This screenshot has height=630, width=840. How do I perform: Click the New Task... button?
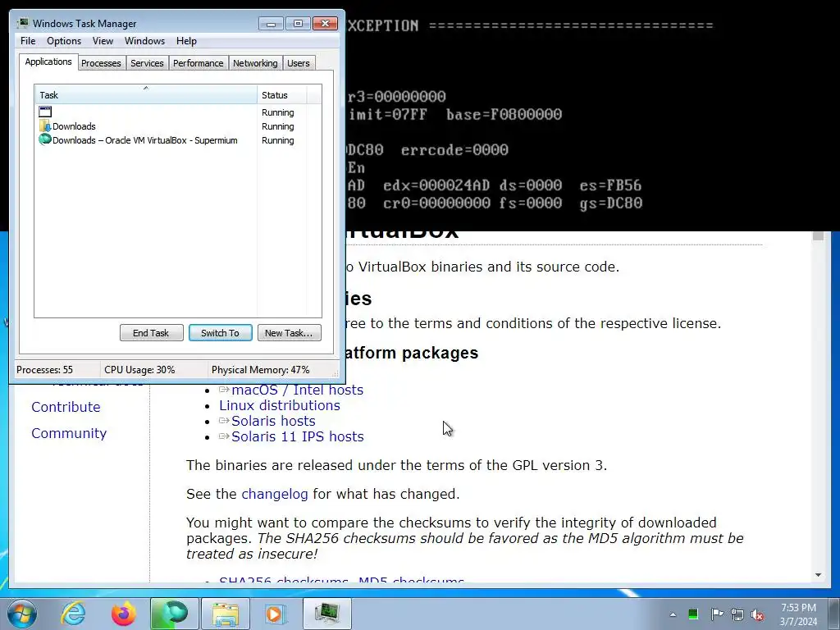click(289, 333)
